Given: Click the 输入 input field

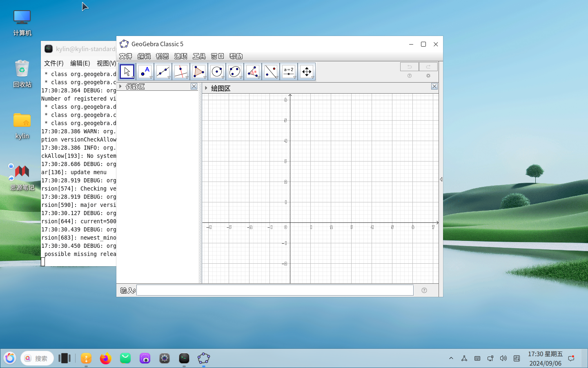Looking at the screenshot, I should pos(275,290).
